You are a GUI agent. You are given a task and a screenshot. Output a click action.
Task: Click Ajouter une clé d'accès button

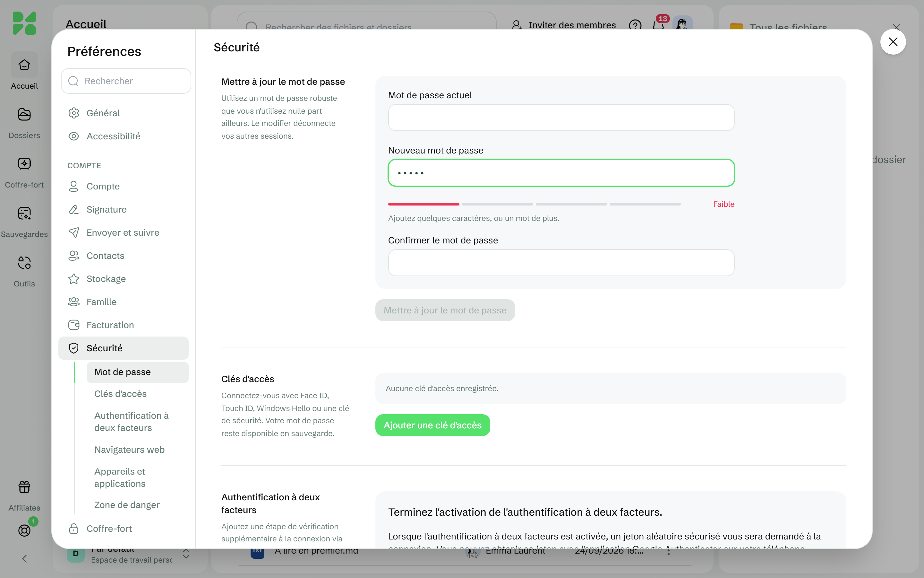432,425
